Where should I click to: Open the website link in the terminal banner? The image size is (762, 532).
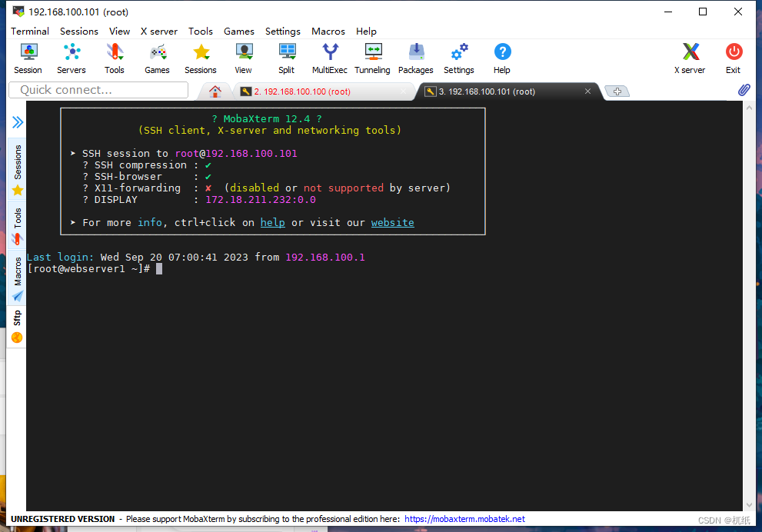pyautogui.click(x=392, y=222)
